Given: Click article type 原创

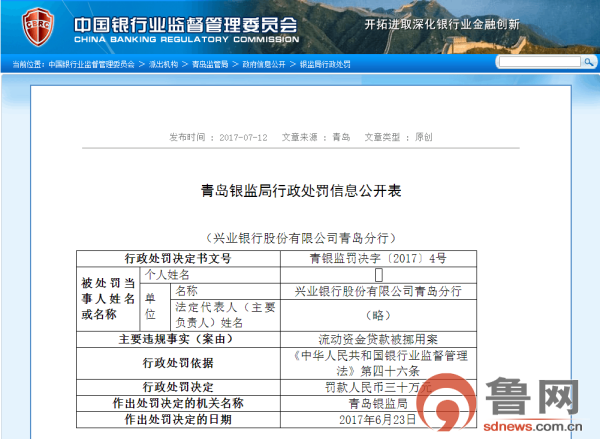Looking at the screenshot, I should pos(424,137).
